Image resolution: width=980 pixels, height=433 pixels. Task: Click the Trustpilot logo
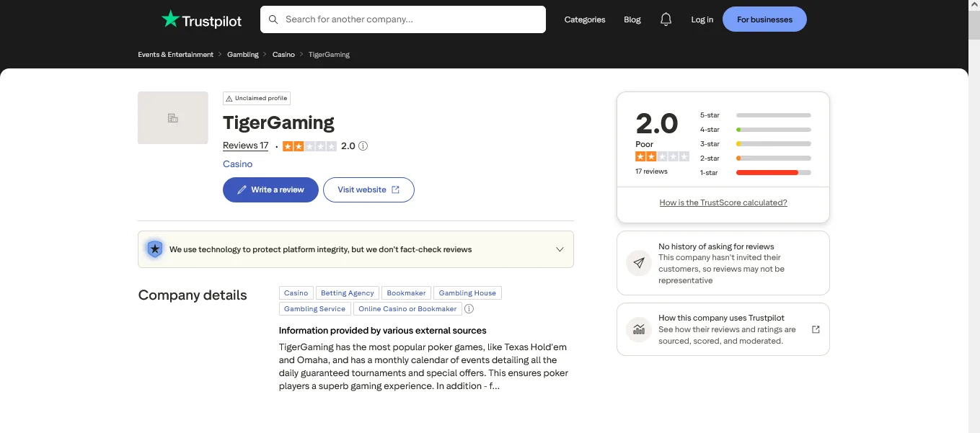201,19
